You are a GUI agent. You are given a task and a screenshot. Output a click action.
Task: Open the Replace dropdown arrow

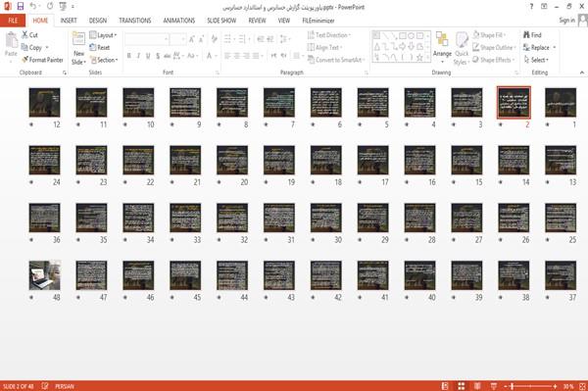coord(555,48)
